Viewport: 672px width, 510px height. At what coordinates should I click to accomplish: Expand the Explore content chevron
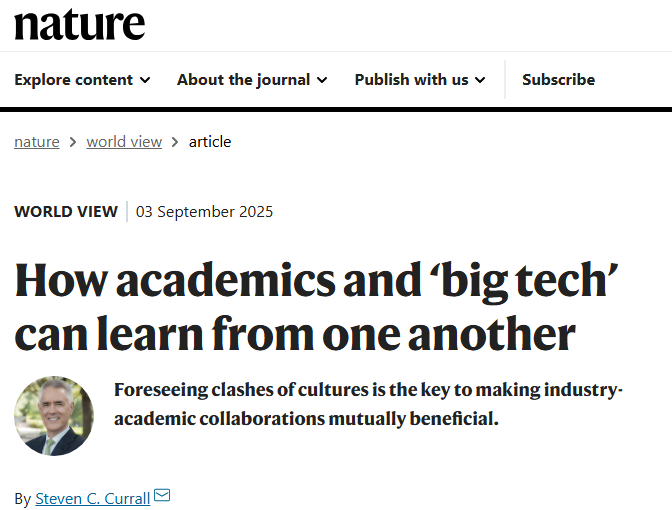coord(145,80)
